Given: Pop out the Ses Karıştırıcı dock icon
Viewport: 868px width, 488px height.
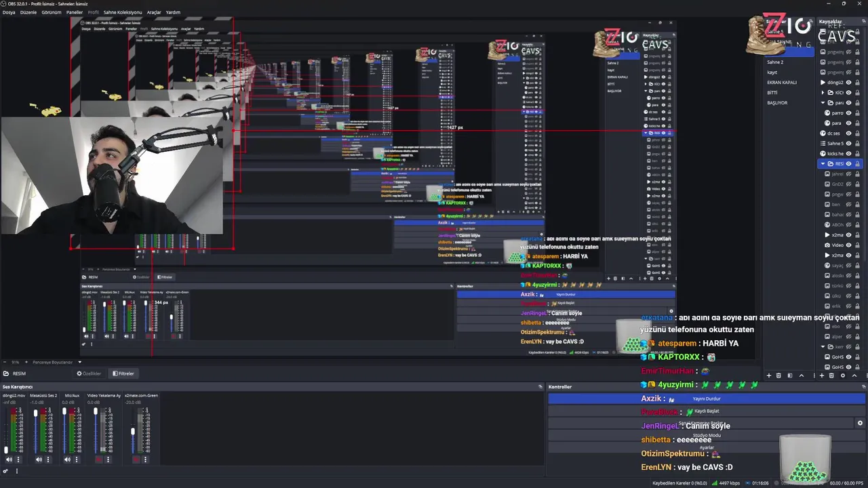Looking at the screenshot, I should [541, 386].
